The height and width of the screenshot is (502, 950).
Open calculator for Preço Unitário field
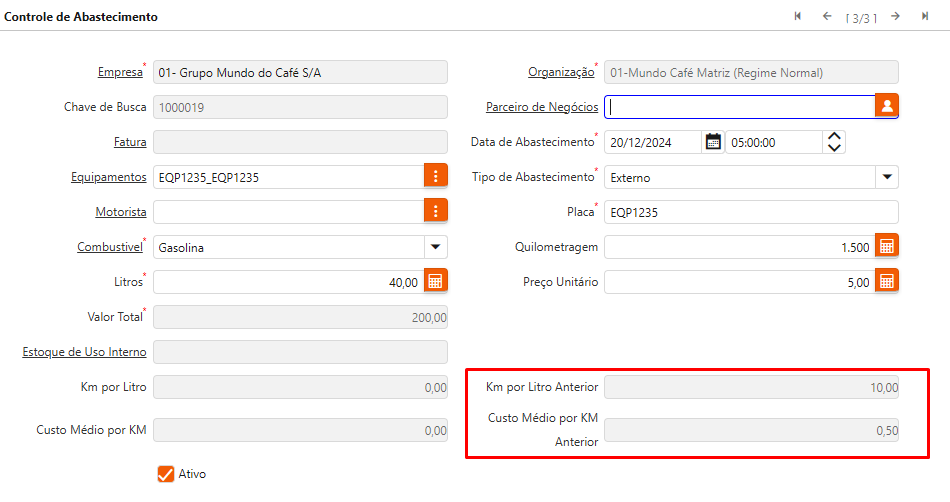click(x=887, y=282)
